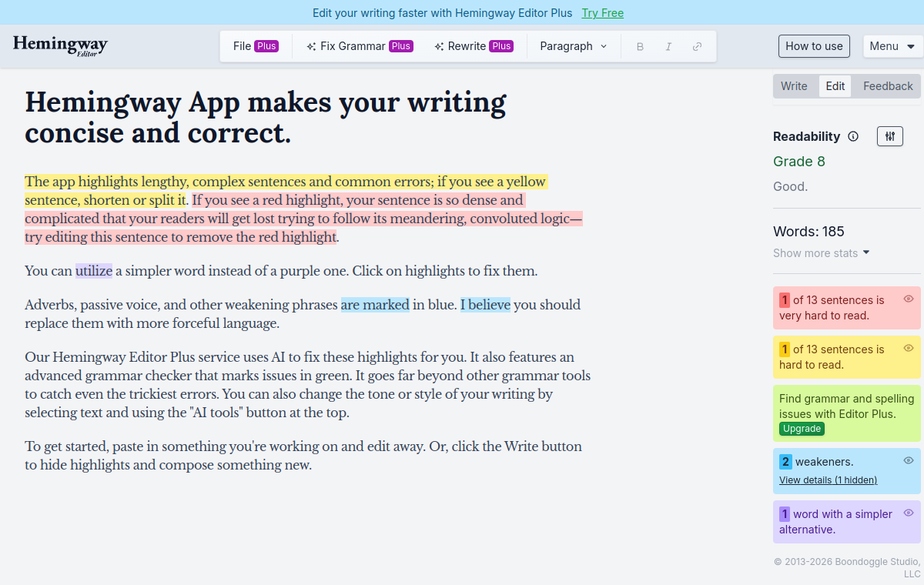Open the Rewrite tool

click(474, 46)
